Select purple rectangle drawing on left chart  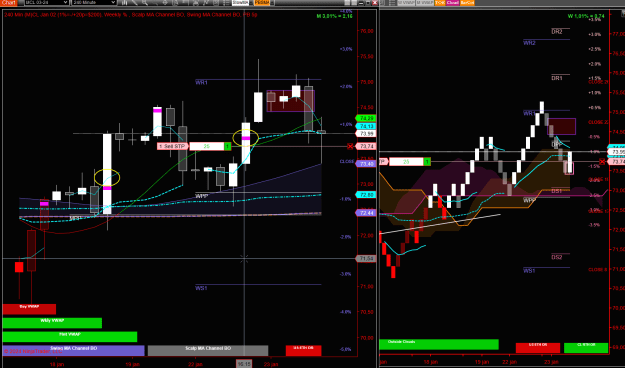pos(291,101)
